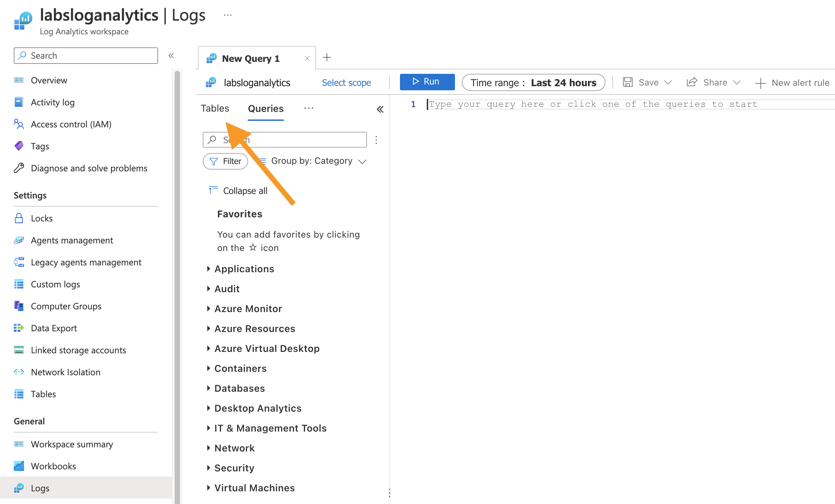Click the queries Search field
This screenshot has width=835, height=504.
click(285, 140)
